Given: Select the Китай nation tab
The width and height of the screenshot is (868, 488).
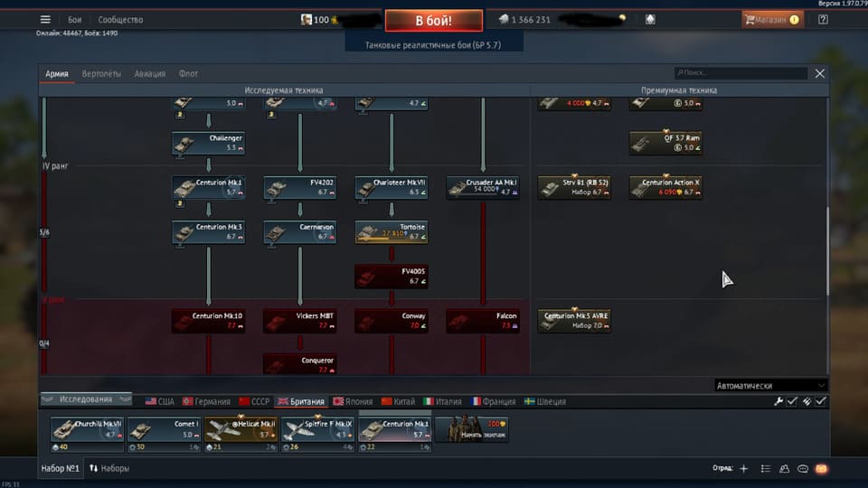Looking at the screenshot, I should [x=399, y=401].
